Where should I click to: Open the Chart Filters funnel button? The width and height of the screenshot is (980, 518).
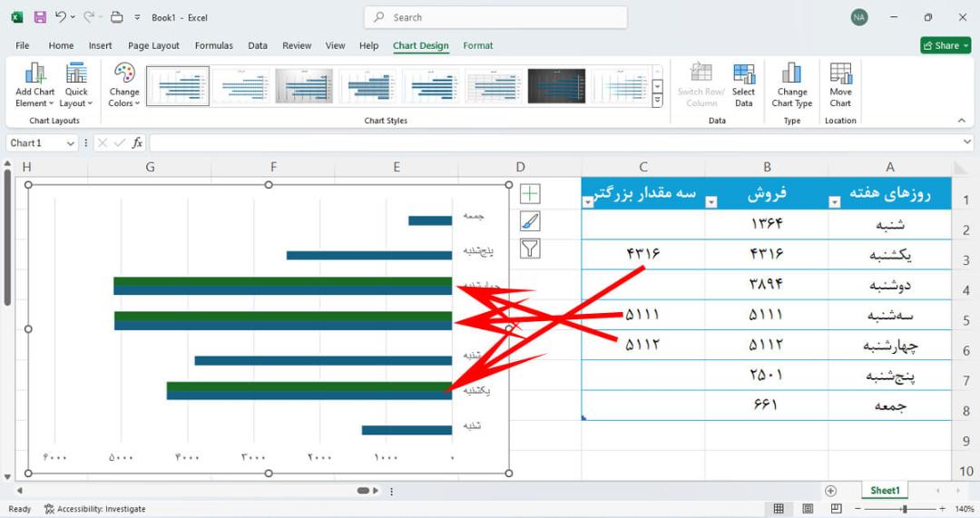pos(530,249)
